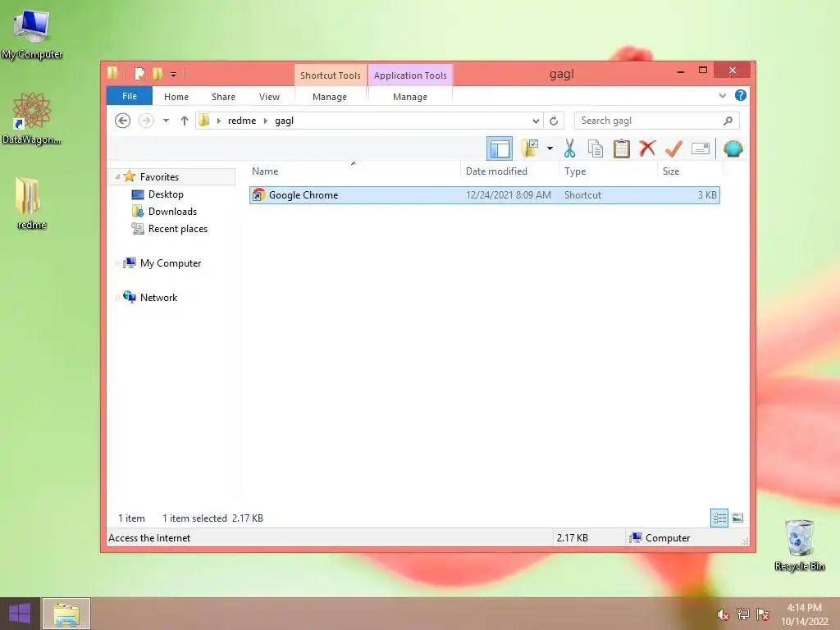Toggle the navigation pane layout button
The width and height of the screenshot is (840, 630).
500,148
